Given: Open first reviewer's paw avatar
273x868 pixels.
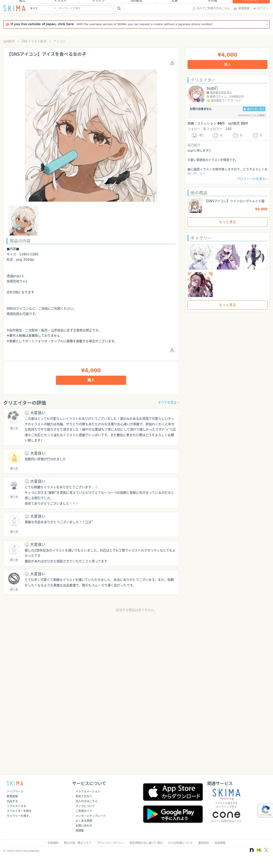Looking at the screenshot, I should [14, 417].
